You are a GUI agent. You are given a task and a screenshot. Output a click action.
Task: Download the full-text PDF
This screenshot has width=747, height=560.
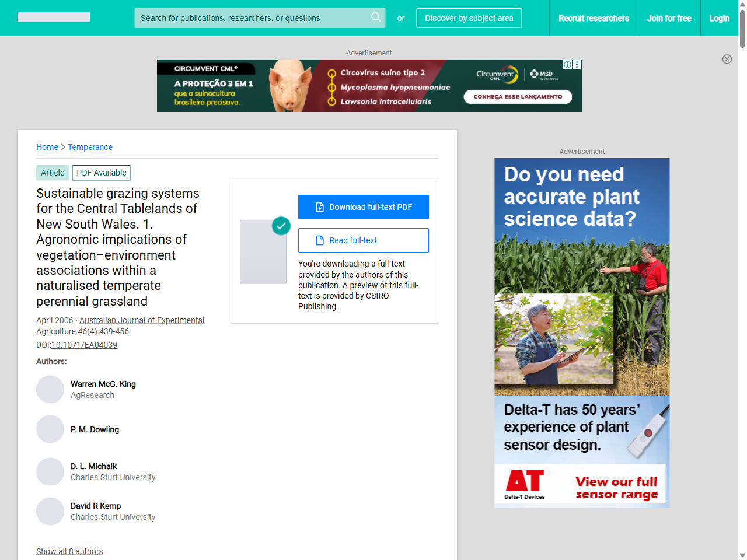[364, 207]
